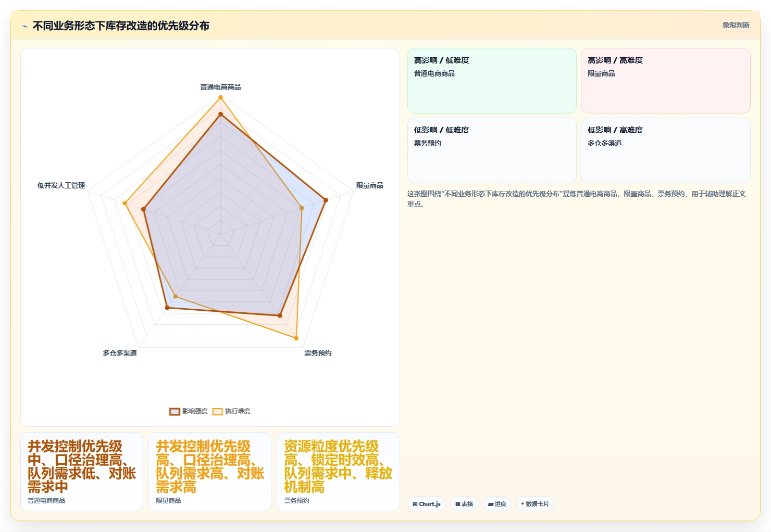
Task: Click 多仓多渠道 text in low-impact high-difficulty quadrant
Action: [x=604, y=143]
